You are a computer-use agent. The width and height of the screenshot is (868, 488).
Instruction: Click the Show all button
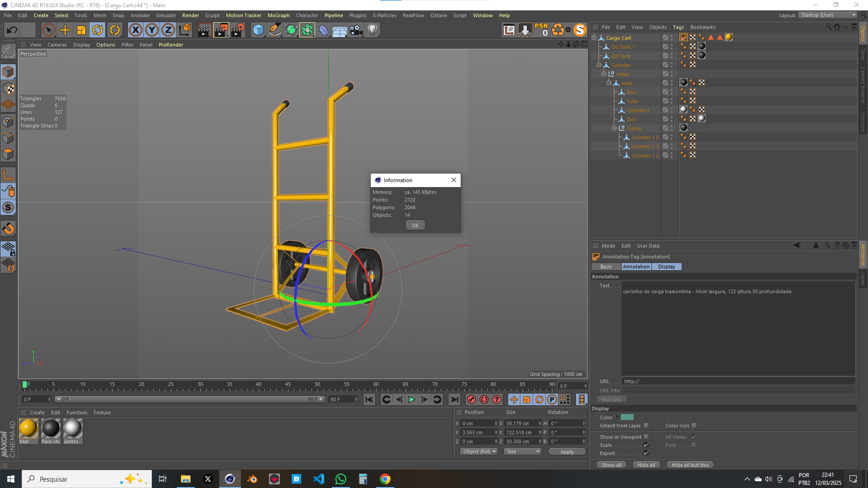[611, 465]
